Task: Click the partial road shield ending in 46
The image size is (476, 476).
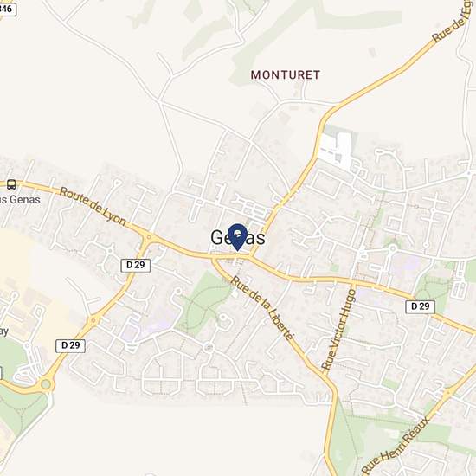Action: pos(7,9)
